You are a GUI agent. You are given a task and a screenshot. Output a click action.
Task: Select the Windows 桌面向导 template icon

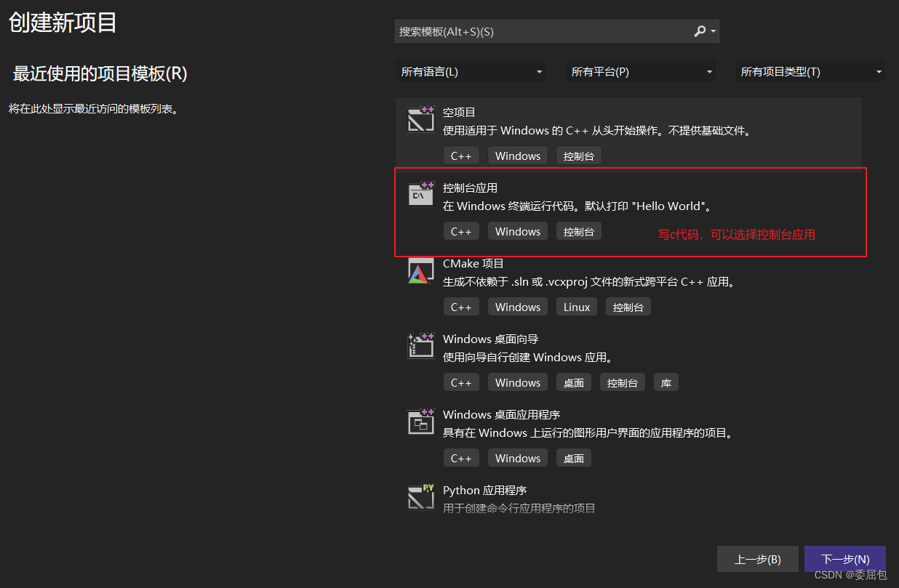420,346
